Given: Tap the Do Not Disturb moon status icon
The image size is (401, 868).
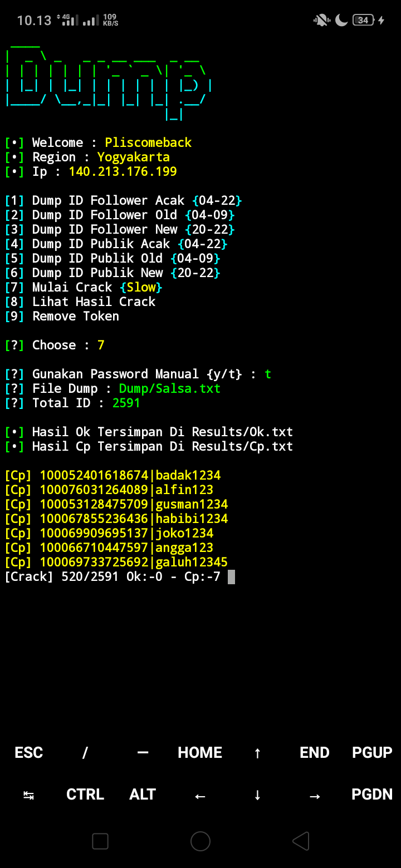Looking at the screenshot, I should [341, 19].
